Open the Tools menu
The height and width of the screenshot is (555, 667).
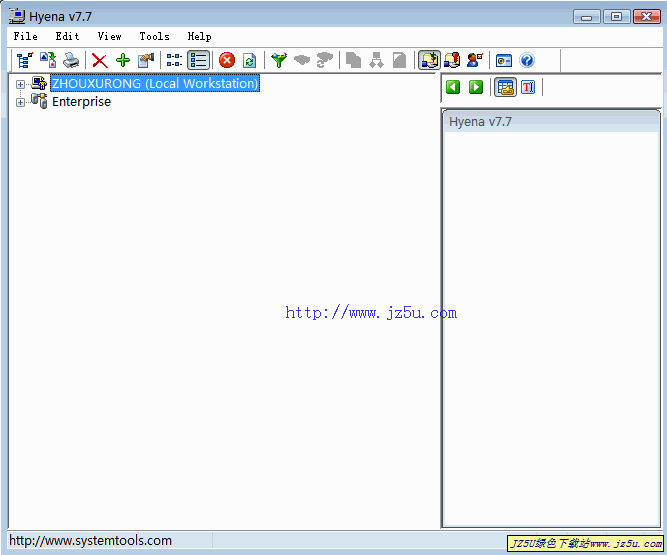point(154,37)
